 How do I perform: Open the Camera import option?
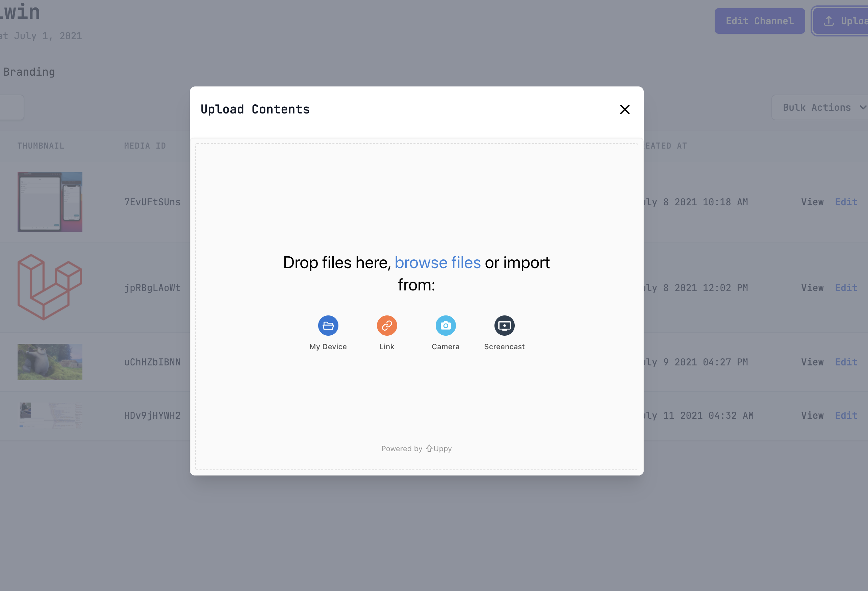click(445, 325)
